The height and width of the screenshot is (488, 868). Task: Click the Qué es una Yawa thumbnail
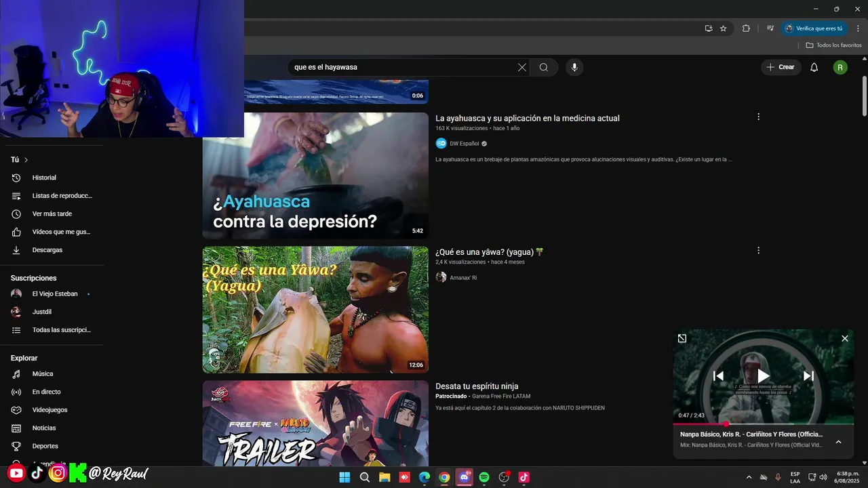[x=315, y=310]
